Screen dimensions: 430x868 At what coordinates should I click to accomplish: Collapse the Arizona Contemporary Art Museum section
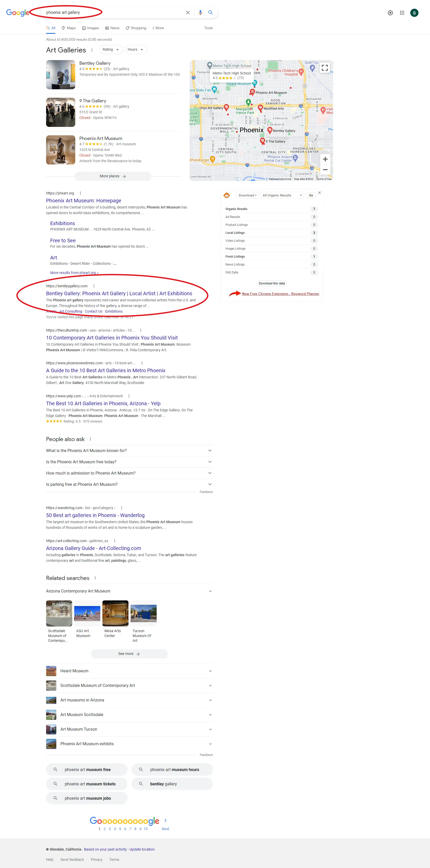click(129, 591)
